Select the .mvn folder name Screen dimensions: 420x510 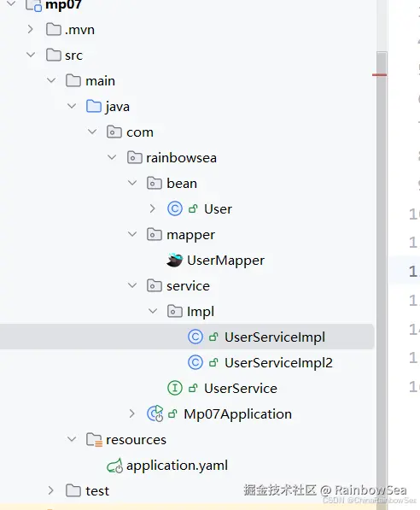pyautogui.click(x=79, y=30)
